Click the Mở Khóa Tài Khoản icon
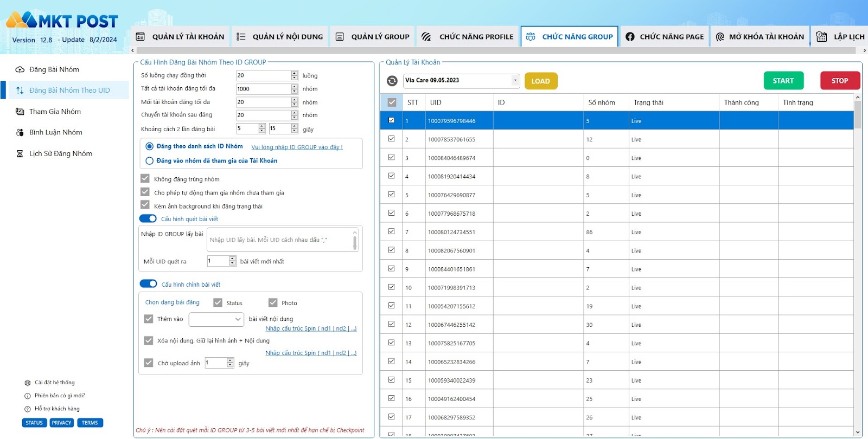868x439 pixels. tap(720, 37)
